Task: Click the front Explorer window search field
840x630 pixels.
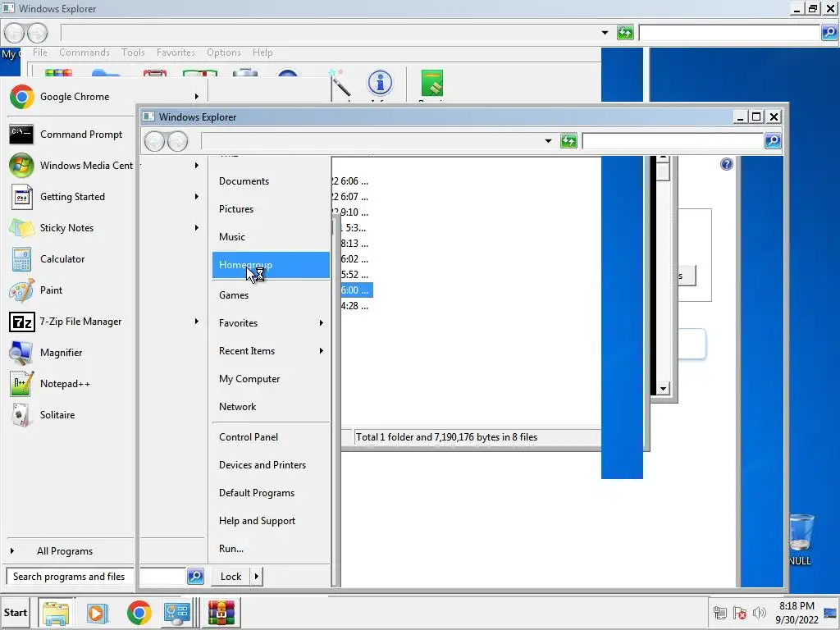Action: pos(673,141)
